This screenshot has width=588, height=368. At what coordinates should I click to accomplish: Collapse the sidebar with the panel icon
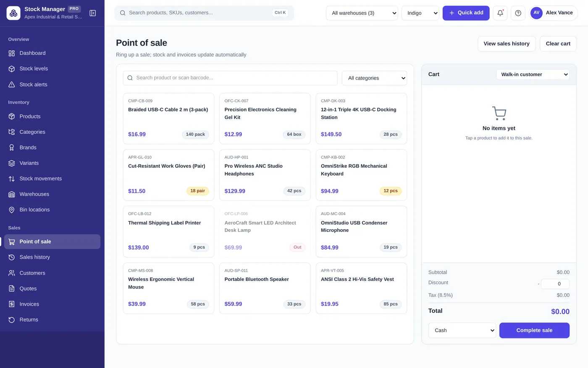(93, 13)
